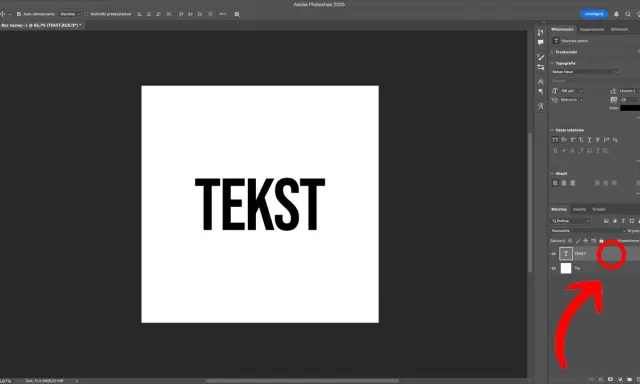Toggle the Subscript button
The image size is (640, 384).
click(581, 140)
